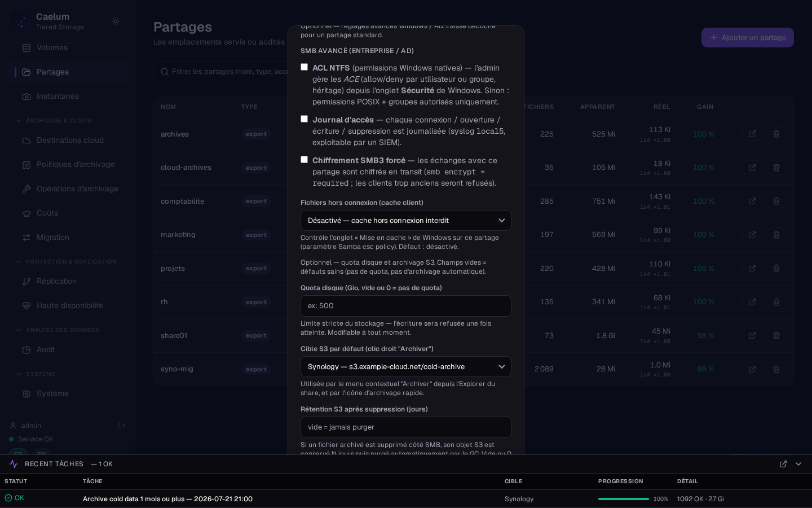The image size is (812, 508).
Task: Open the syno-mig share external-link icon
Action: pos(752,369)
